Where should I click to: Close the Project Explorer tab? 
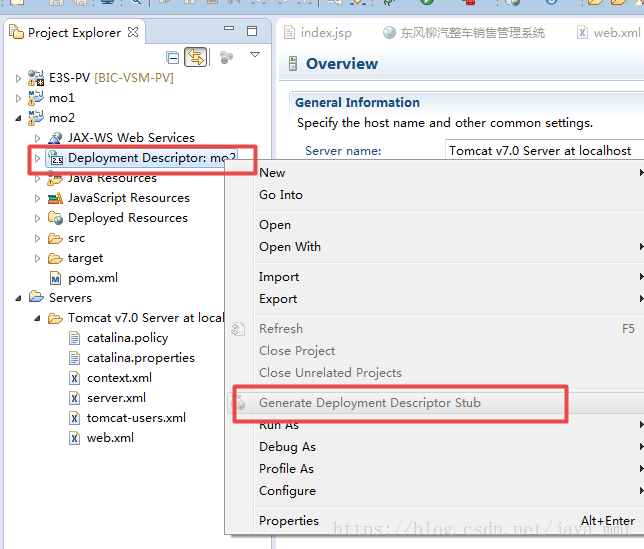[x=133, y=32]
